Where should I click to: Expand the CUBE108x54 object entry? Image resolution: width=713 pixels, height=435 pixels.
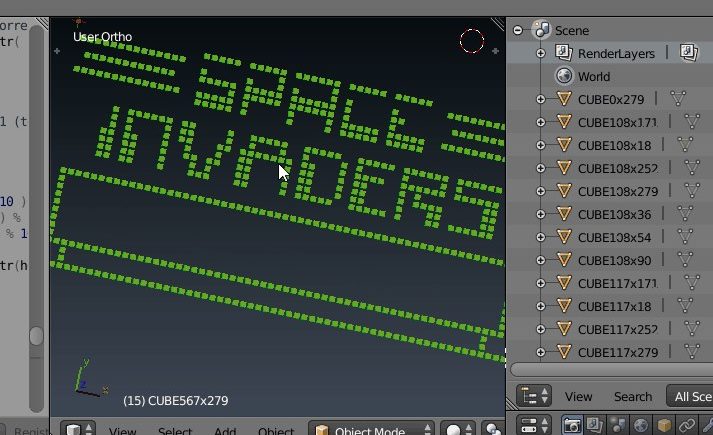click(541, 237)
